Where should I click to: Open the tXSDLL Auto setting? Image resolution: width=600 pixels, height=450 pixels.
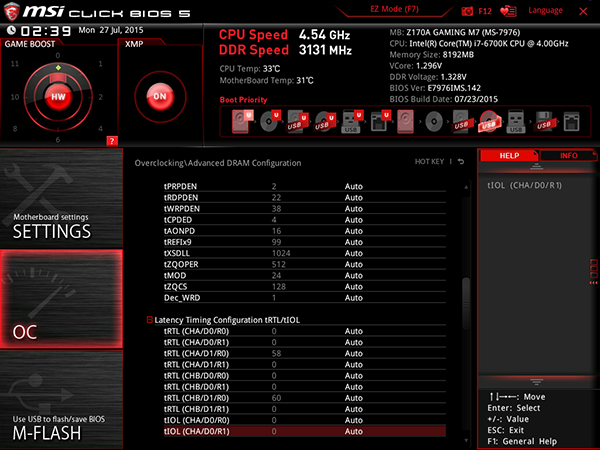tap(354, 253)
